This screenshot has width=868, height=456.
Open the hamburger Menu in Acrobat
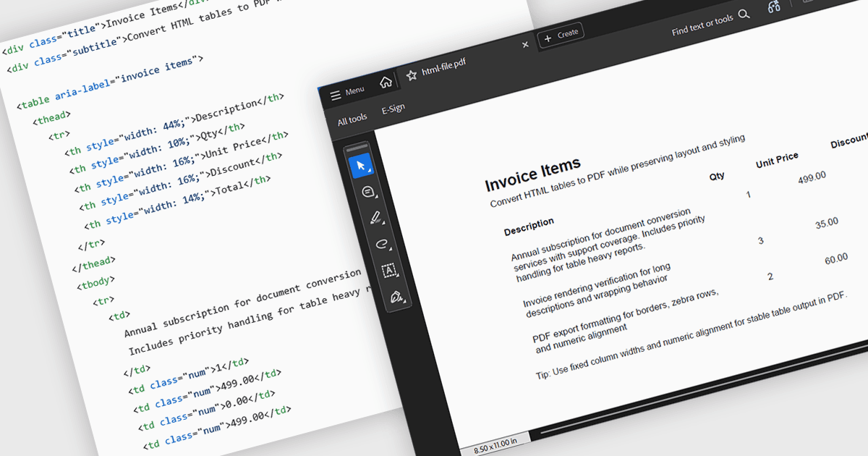(x=347, y=93)
